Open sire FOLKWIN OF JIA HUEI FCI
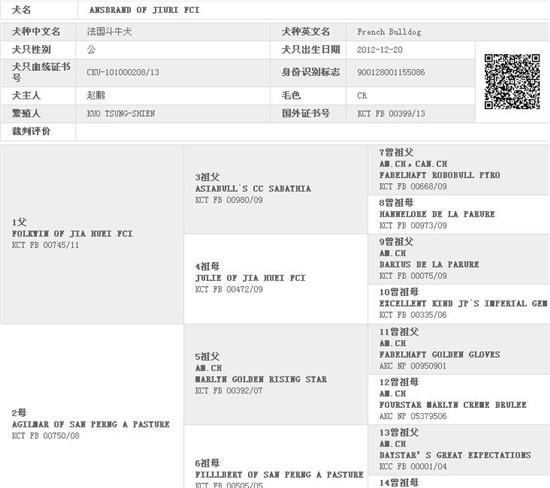This screenshot has width=550, height=488. pyautogui.click(x=72, y=234)
